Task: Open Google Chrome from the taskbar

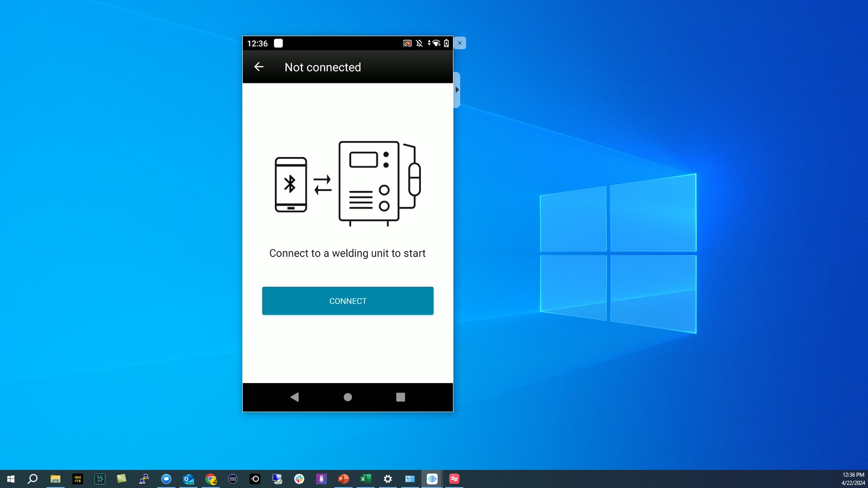Action: 211,479
